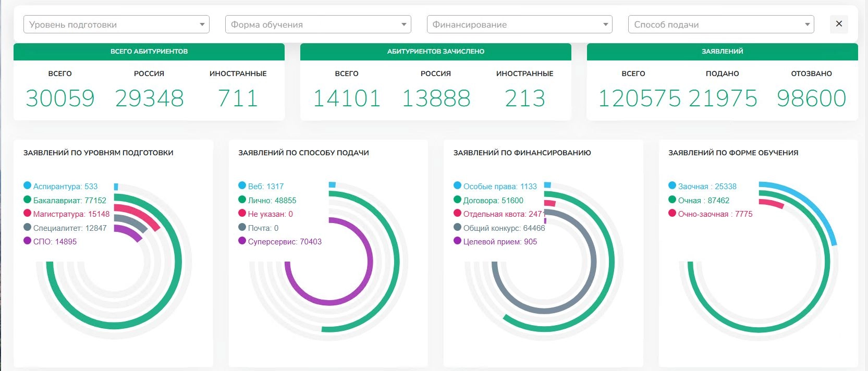Select the Очная : 87462 legend label
The height and width of the screenshot is (371, 868).
point(703,200)
